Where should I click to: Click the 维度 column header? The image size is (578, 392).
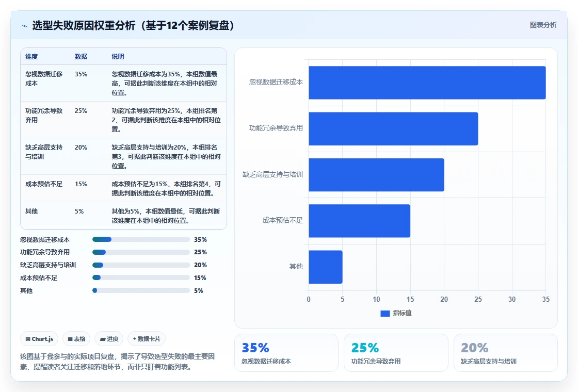[x=31, y=57]
